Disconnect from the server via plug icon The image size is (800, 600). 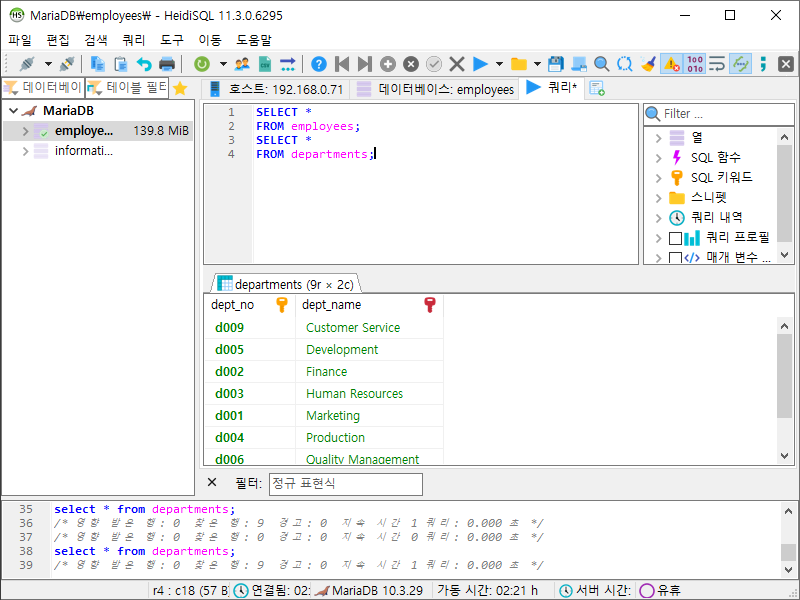[x=67, y=64]
